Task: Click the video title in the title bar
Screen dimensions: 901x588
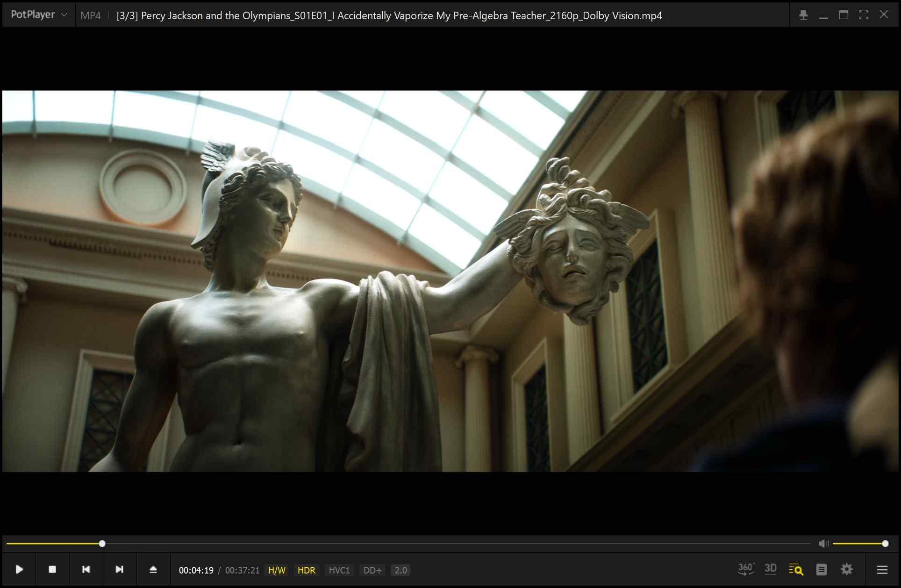Action: pyautogui.click(x=389, y=15)
